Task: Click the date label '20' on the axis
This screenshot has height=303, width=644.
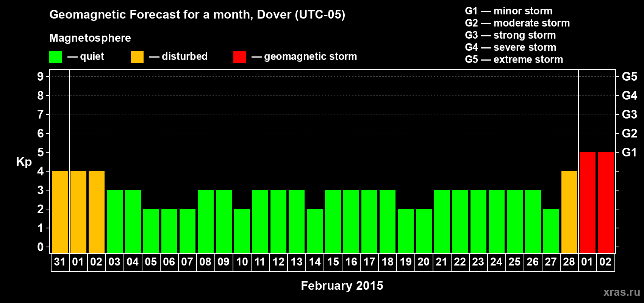Action: (x=424, y=262)
